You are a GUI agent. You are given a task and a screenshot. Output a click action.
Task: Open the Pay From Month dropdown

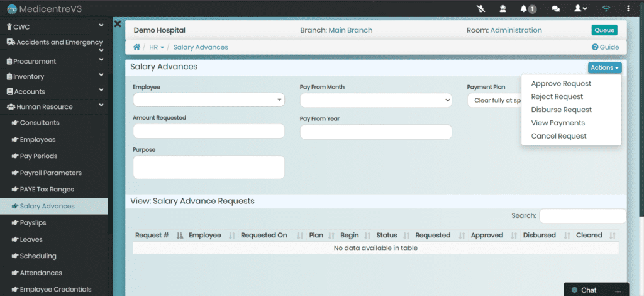(x=376, y=100)
